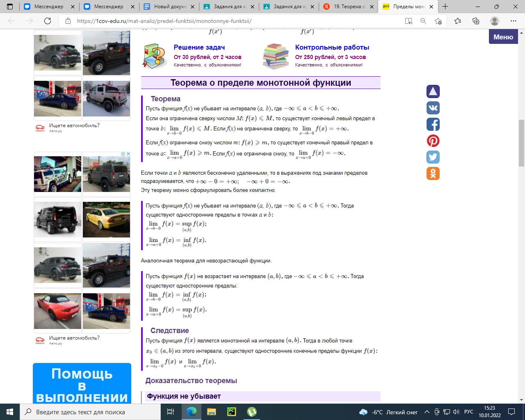
Task: Click the stacked books image
Action: click(275, 56)
